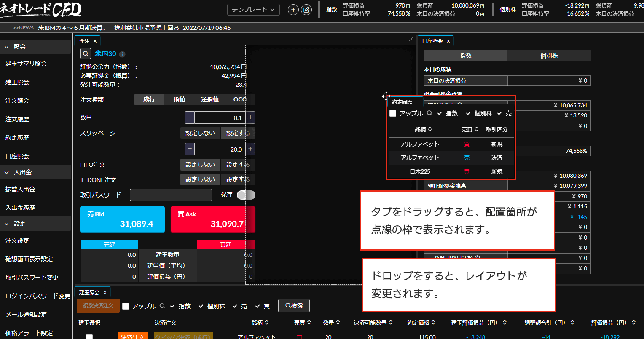Screen dimensions: 644x339
Task: Open 入出金履歴 from the sidebar
Action: (20, 208)
